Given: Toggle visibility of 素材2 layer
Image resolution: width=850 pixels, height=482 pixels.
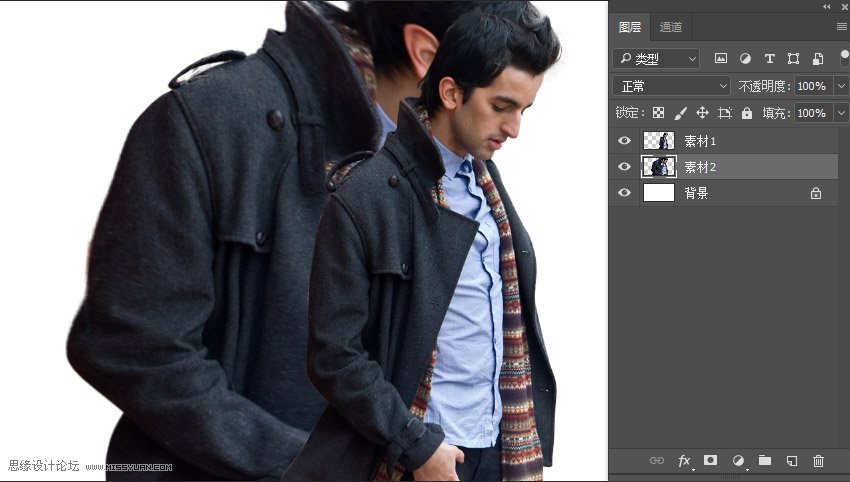Looking at the screenshot, I should pos(625,167).
